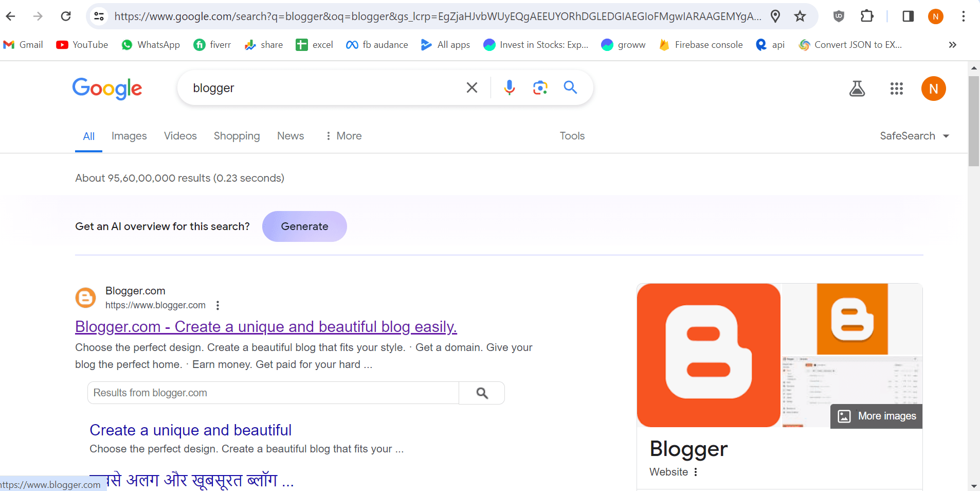Bookmark this page with the star icon

[800, 16]
